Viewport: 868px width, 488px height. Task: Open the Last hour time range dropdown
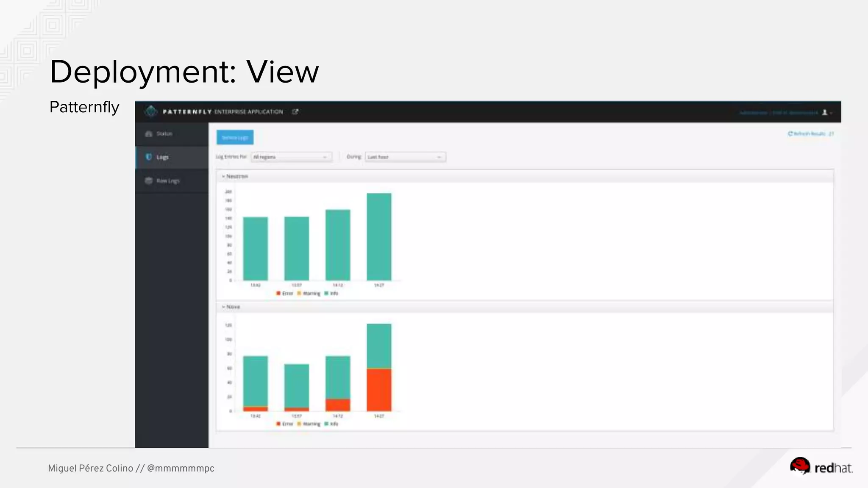coord(405,157)
